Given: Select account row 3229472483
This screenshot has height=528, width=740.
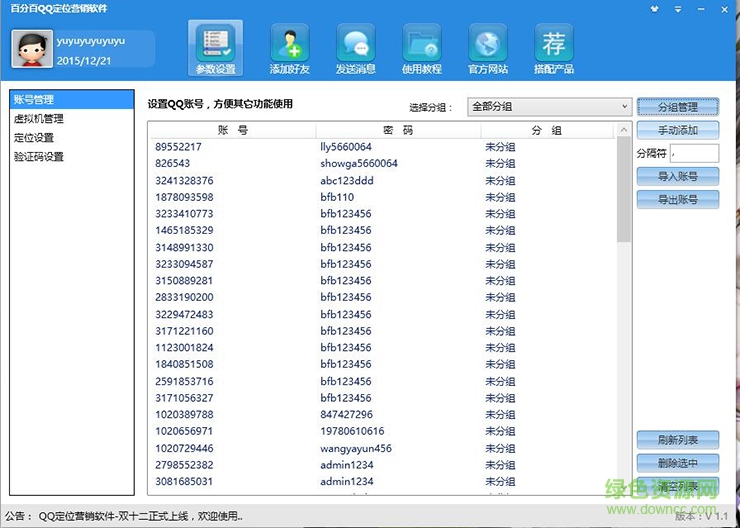Looking at the screenshot, I should 383,314.
